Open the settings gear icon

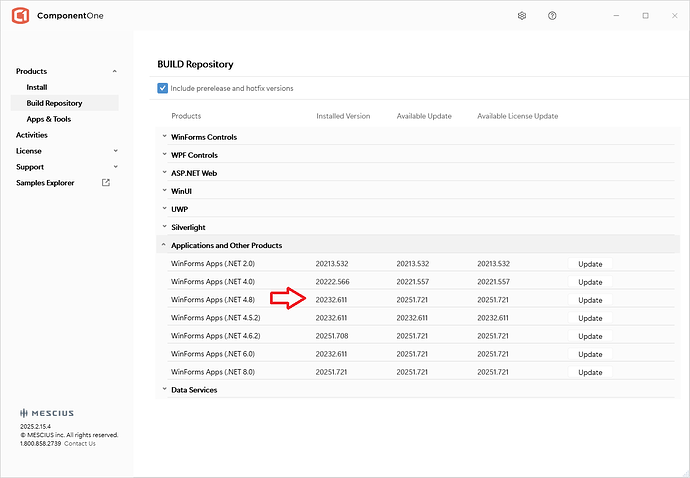pos(522,16)
